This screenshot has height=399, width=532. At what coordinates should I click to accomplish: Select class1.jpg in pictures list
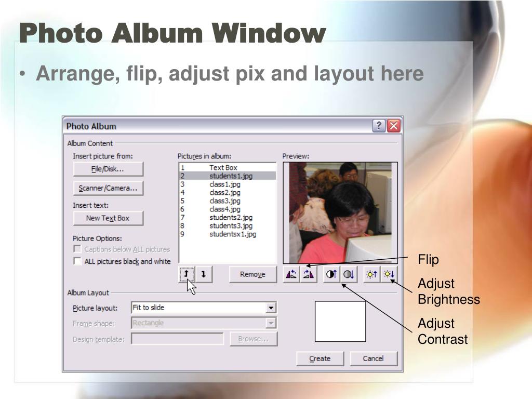[228, 184]
